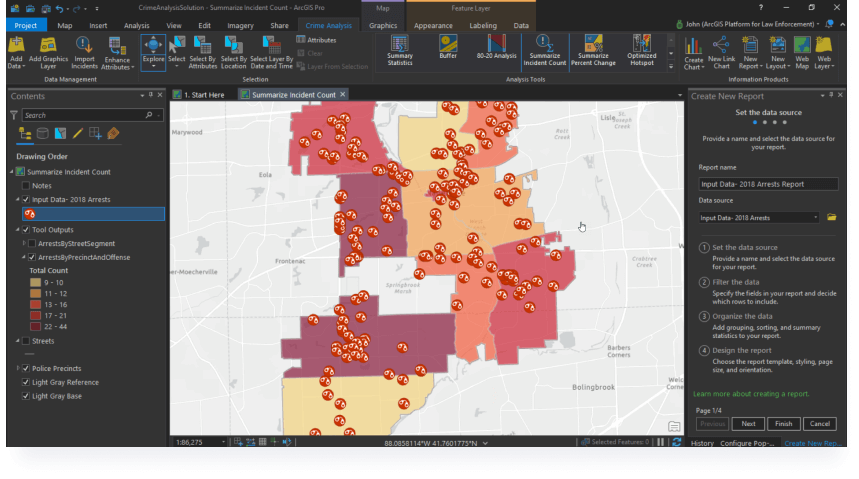Uncheck Input Data- 2018 Arrests layer
This screenshot has height=479, width=859.
click(26, 199)
